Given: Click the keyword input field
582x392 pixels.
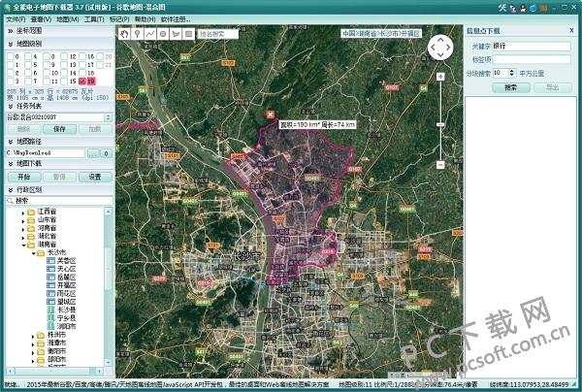Looking at the screenshot, I should pos(532,46).
